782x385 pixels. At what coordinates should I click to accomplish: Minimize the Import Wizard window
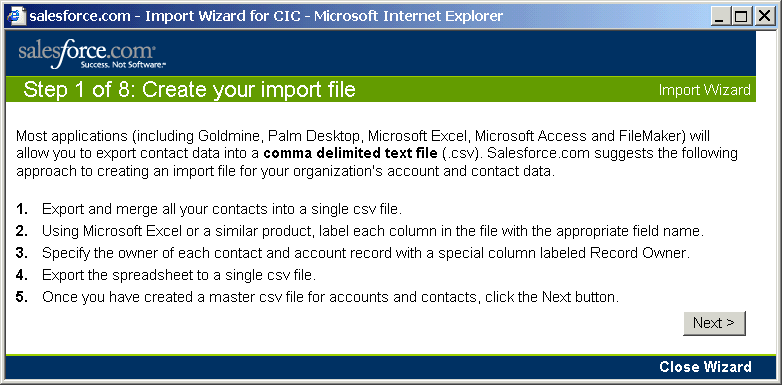pyautogui.click(x=720, y=17)
